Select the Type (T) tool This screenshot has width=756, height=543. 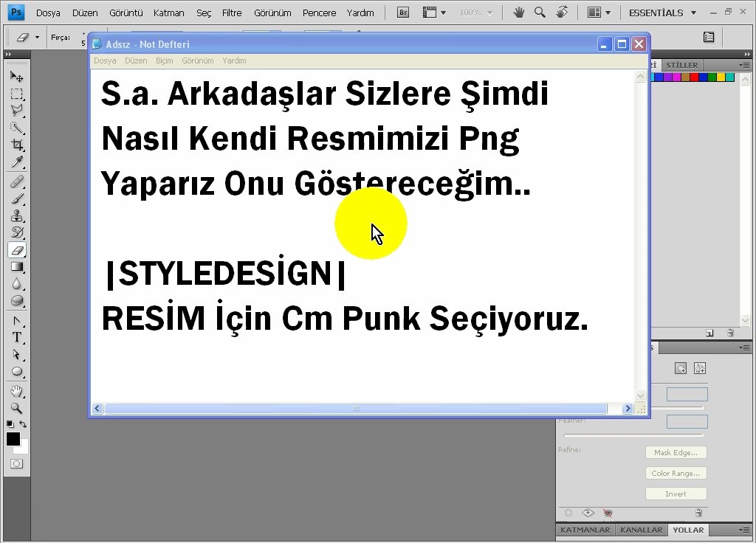[17, 337]
